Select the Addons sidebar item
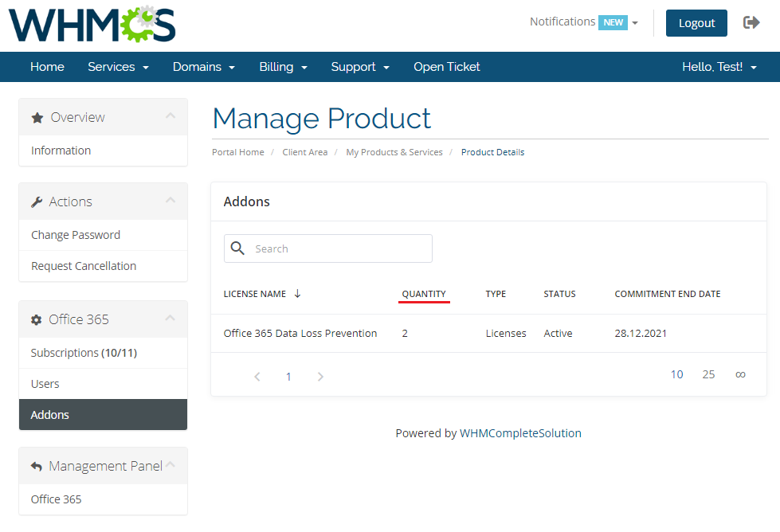Image resolution: width=780 pixels, height=532 pixels. [x=103, y=415]
